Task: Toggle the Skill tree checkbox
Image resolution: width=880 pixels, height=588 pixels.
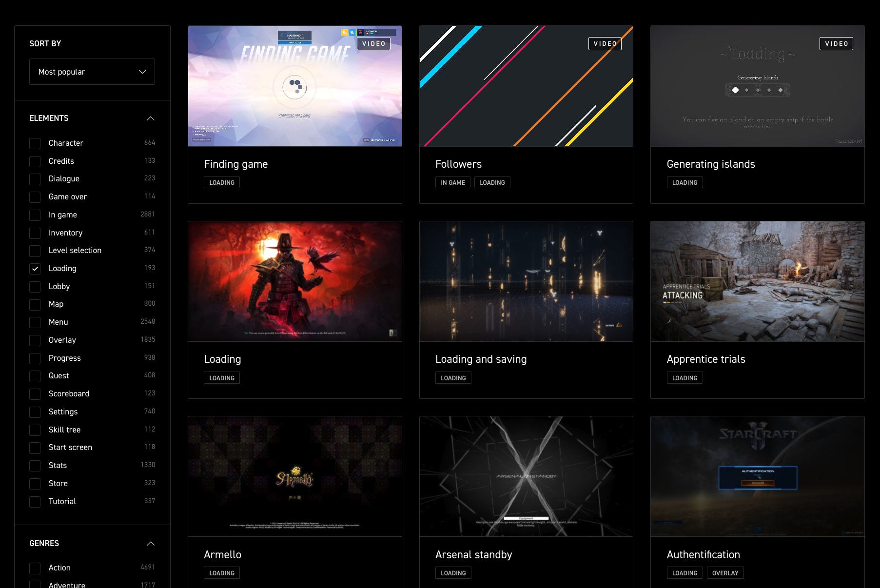Action: 35,430
